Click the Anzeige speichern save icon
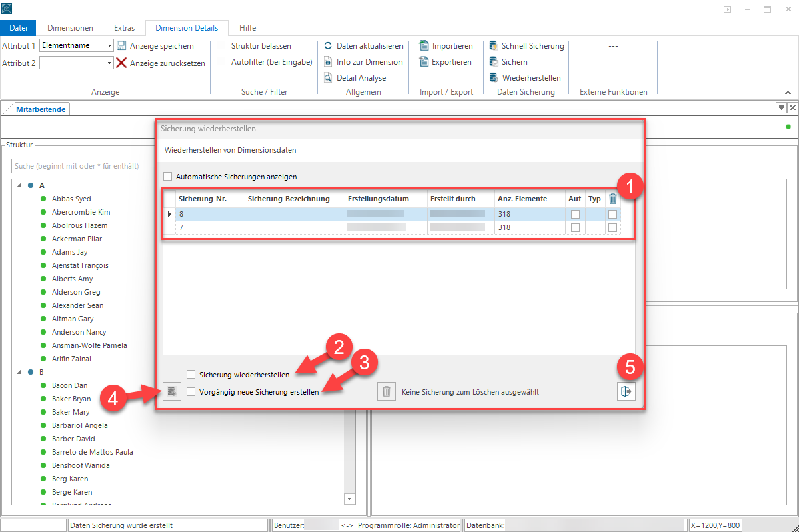The height and width of the screenshot is (532, 799). pyautogui.click(x=121, y=45)
